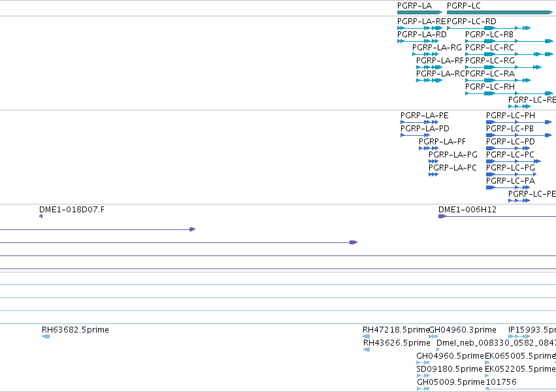Image resolution: width=556 pixels, height=392 pixels.
Task: Select EST GH05009.5prime
Action: [423, 389]
